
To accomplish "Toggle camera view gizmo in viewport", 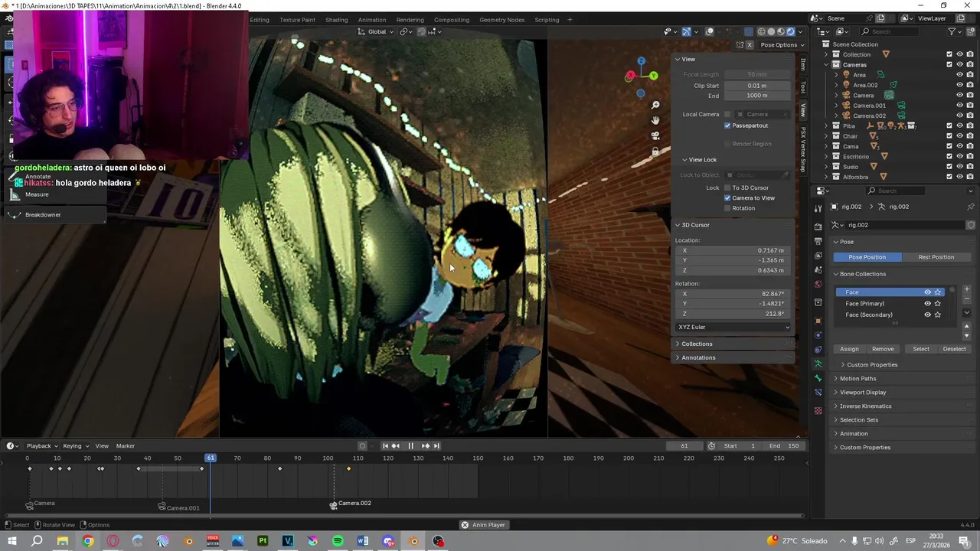I will pos(655,135).
